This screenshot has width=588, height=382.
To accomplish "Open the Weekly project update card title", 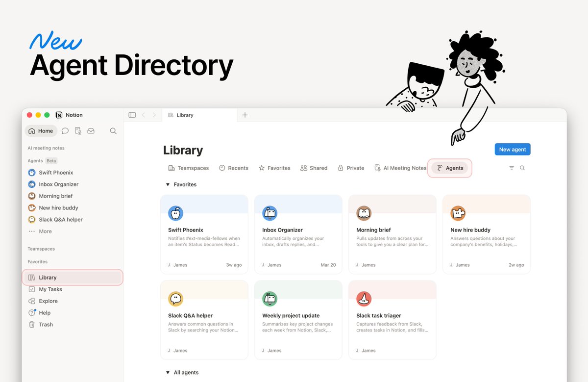I will pos(291,316).
